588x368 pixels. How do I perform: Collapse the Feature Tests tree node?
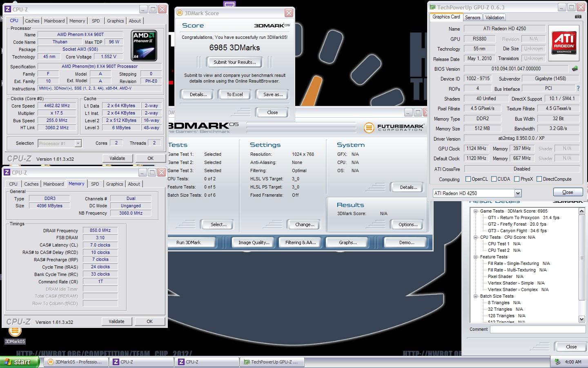click(x=476, y=257)
